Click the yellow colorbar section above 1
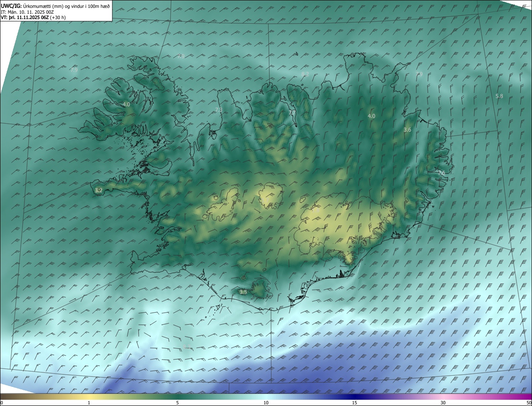The image size is (532, 406). (89, 396)
